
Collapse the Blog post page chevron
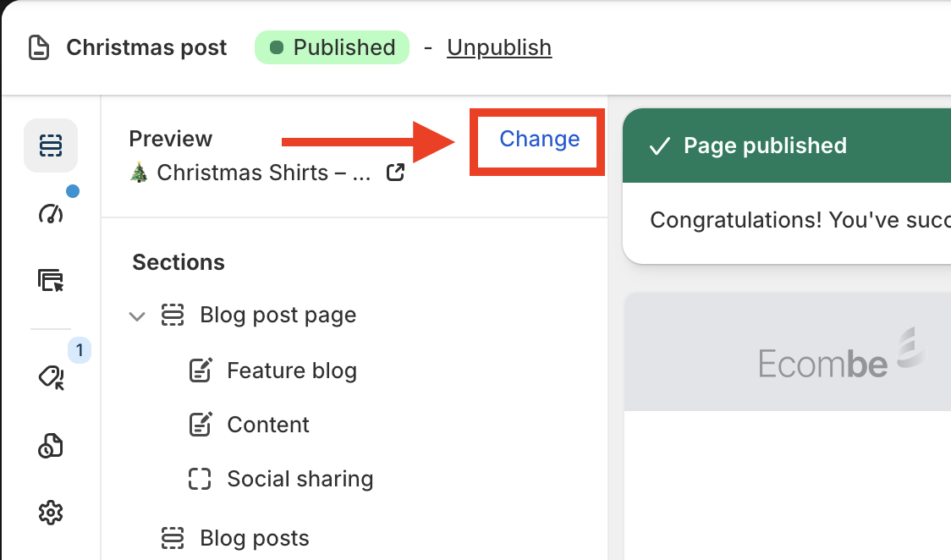[137, 316]
